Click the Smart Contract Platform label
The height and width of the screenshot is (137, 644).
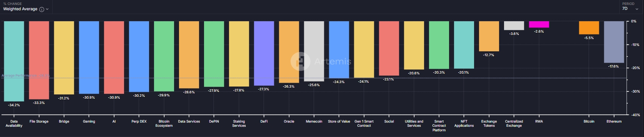(439, 126)
